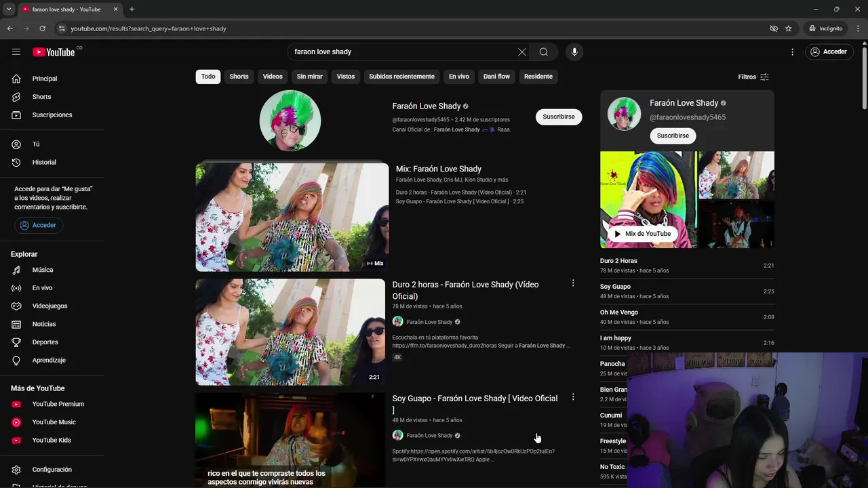
Task: Open Mix: Faraón Love Shady title
Action: (x=439, y=169)
